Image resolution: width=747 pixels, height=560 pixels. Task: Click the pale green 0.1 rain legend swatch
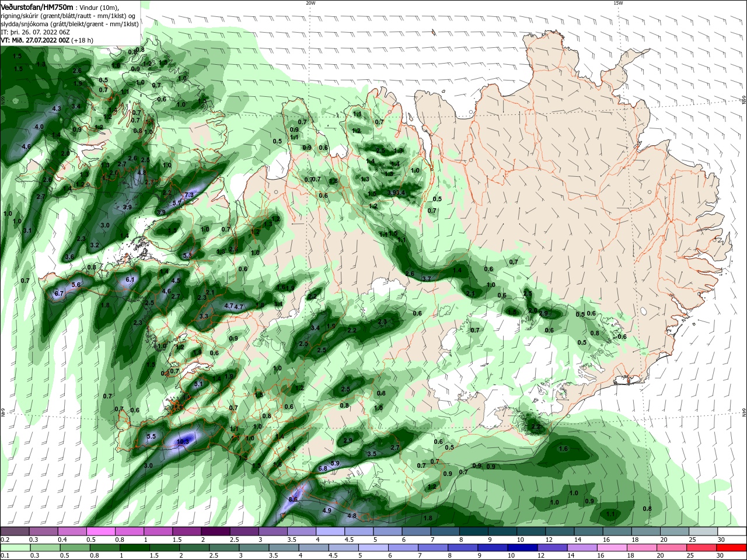[15, 548]
